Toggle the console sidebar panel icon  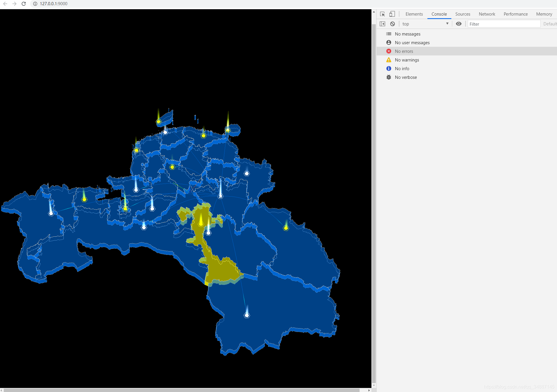(x=382, y=24)
